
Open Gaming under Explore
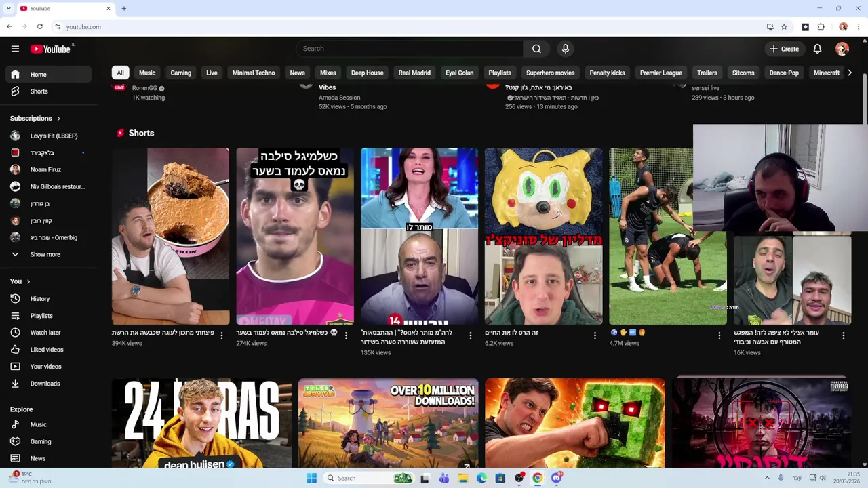tap(47, 441)
